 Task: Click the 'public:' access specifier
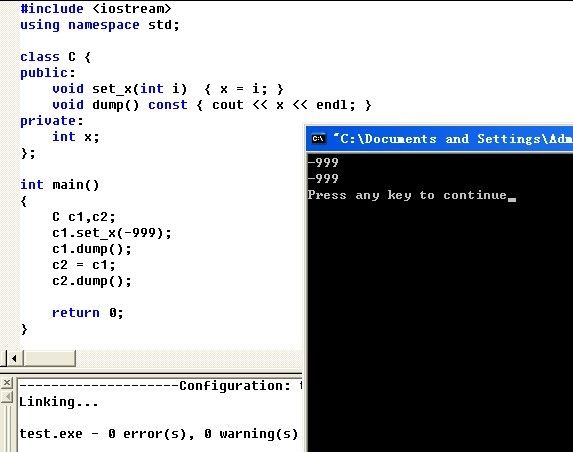[48, 73]
